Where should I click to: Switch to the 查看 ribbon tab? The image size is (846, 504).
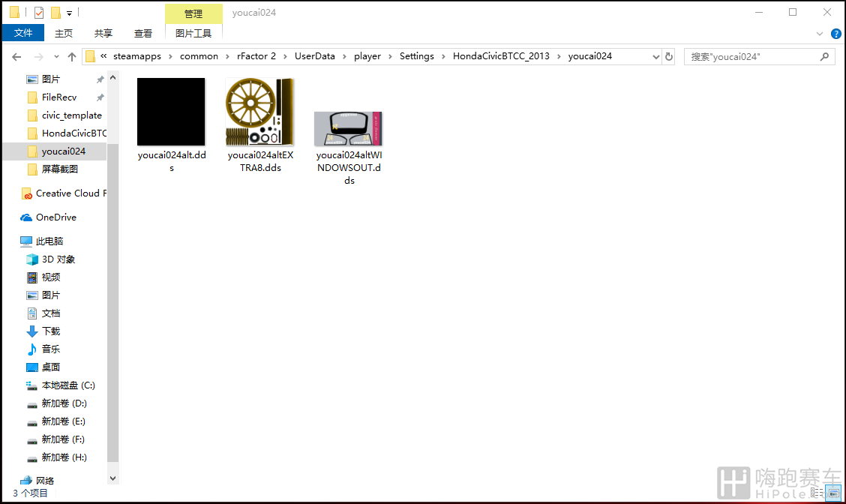143,34
